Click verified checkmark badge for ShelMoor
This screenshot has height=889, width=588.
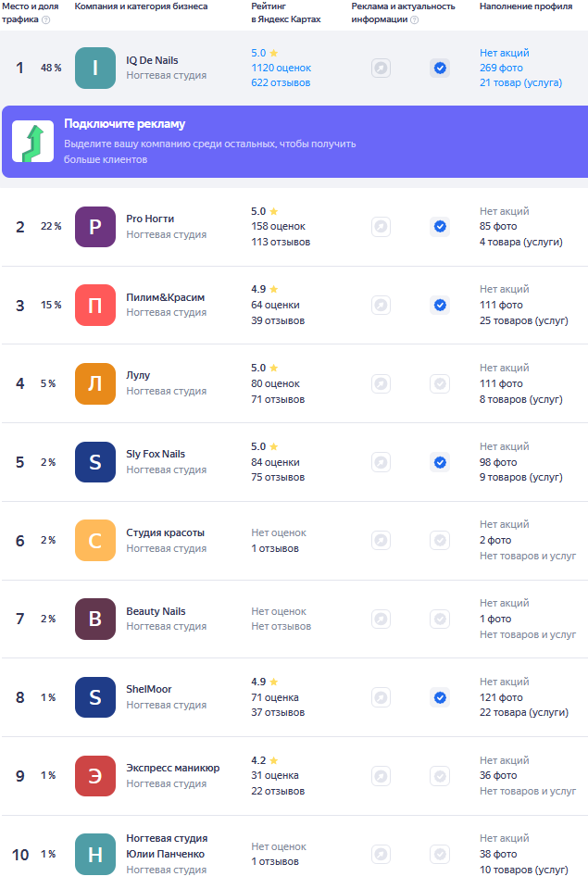pyautogui.click(x=440, y=696)
